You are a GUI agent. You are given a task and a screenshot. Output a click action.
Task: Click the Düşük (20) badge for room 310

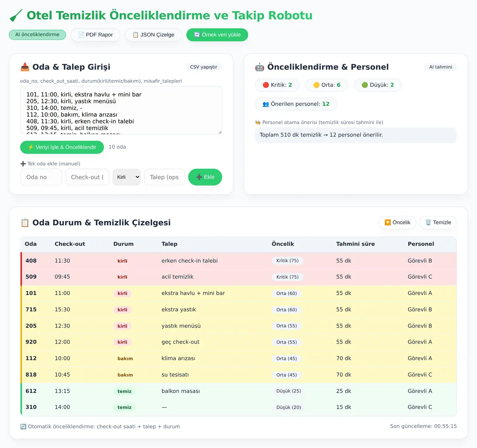click(x=289, y=407)
